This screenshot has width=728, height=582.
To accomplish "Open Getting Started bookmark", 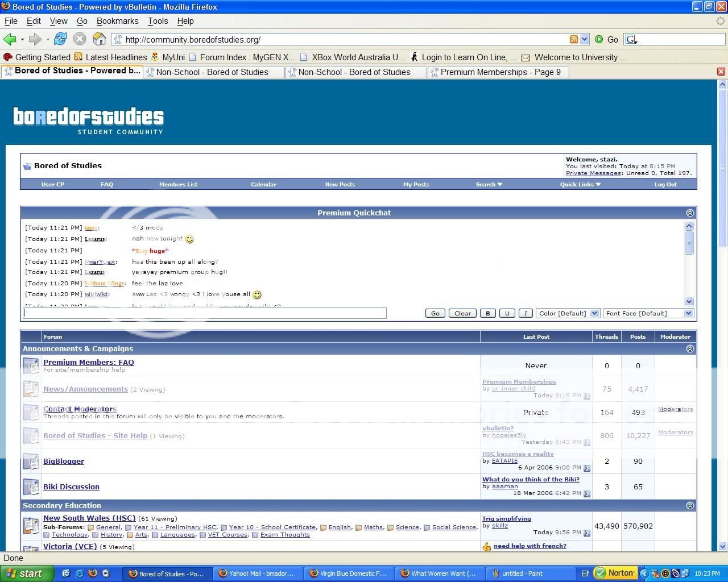I will pyautogui.click(x=37, y=57).
